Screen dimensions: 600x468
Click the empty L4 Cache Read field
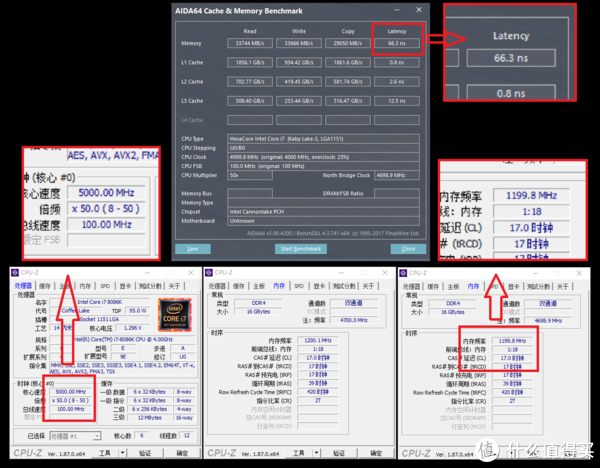[250, 120]
